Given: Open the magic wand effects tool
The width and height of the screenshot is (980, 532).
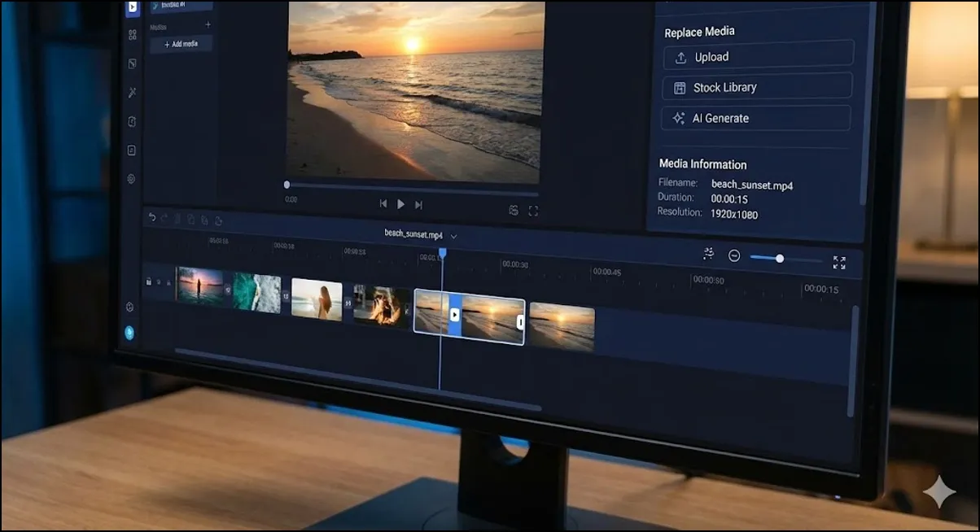Looking at the screenshot, I should [131, 92].
